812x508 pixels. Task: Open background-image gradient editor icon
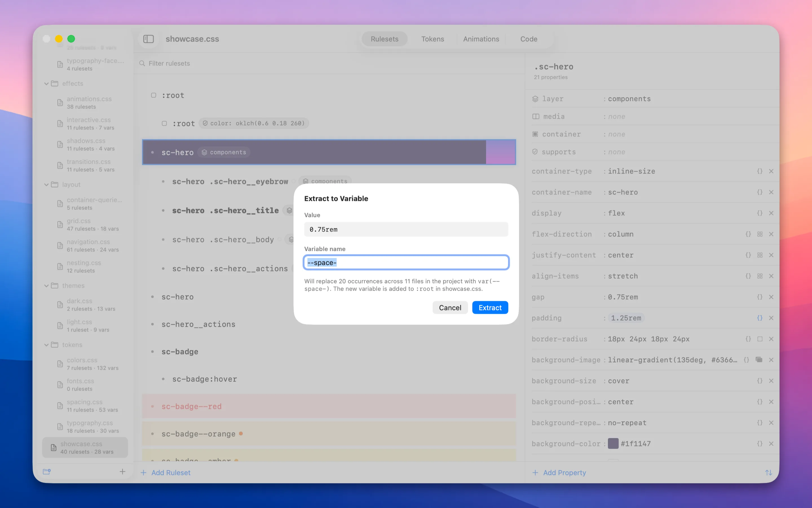coord(759,360)
